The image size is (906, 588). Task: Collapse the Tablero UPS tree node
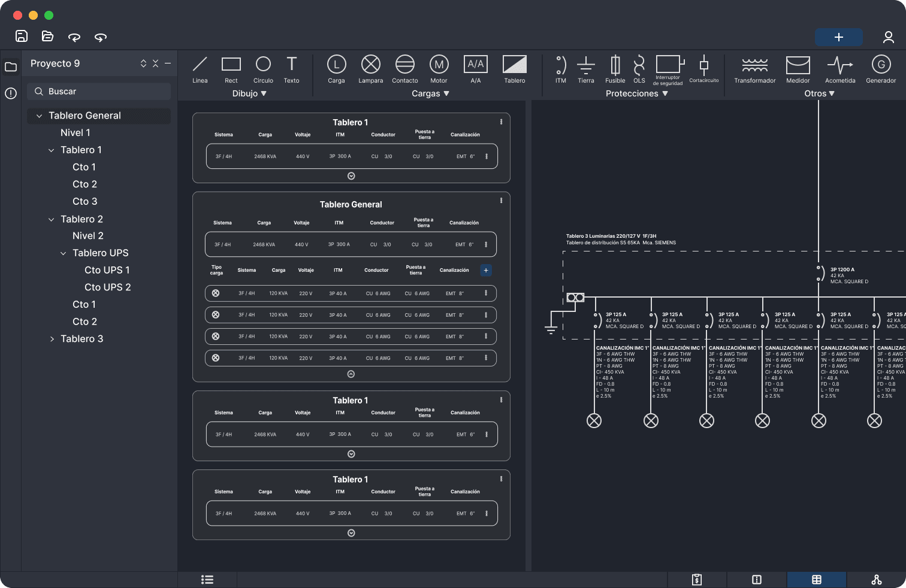pyautogui.click(x=64, y=253)
